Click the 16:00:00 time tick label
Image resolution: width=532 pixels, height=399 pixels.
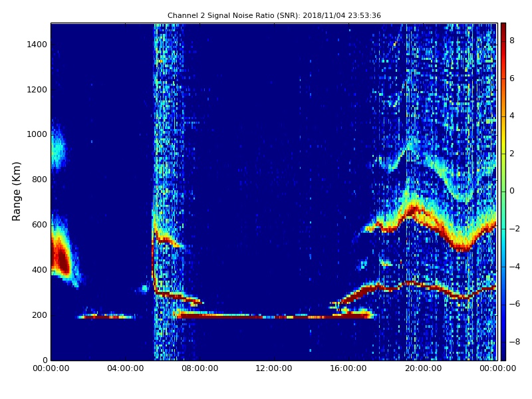348,368
